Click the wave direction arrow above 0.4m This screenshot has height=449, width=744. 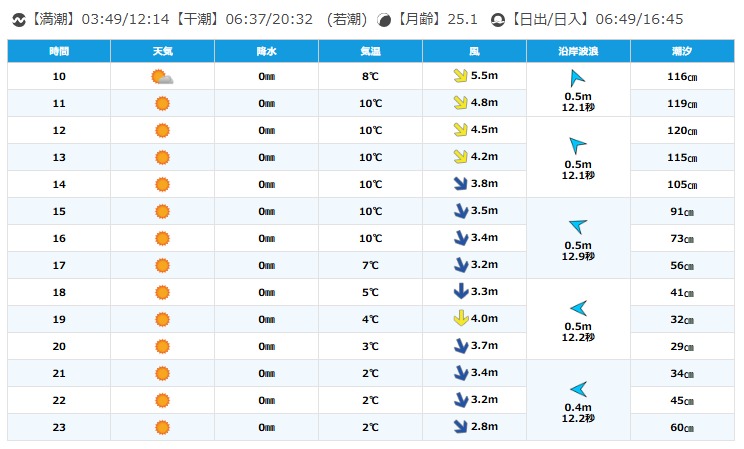(577, 389)
